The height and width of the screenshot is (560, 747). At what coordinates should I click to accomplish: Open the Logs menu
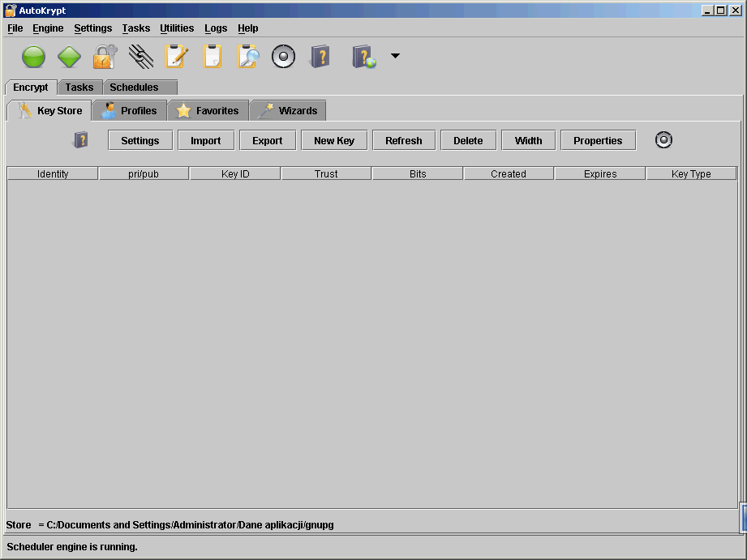coord(216,28)
